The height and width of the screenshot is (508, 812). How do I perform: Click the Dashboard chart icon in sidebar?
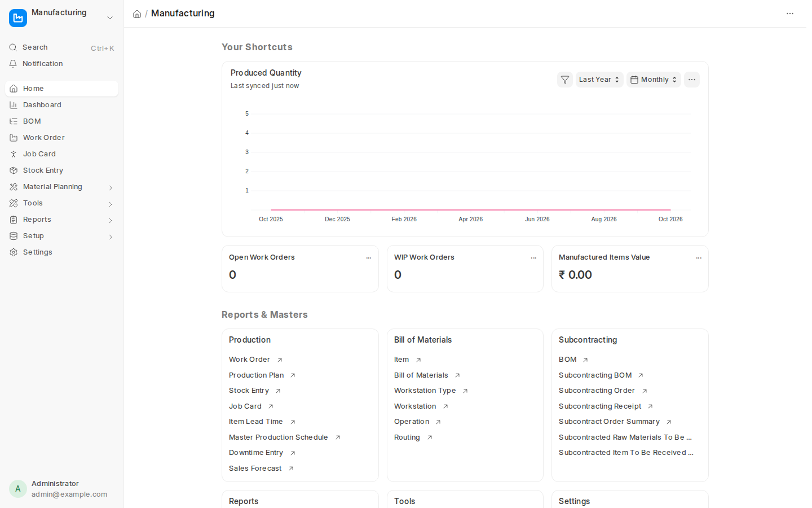tap(14, 105)
